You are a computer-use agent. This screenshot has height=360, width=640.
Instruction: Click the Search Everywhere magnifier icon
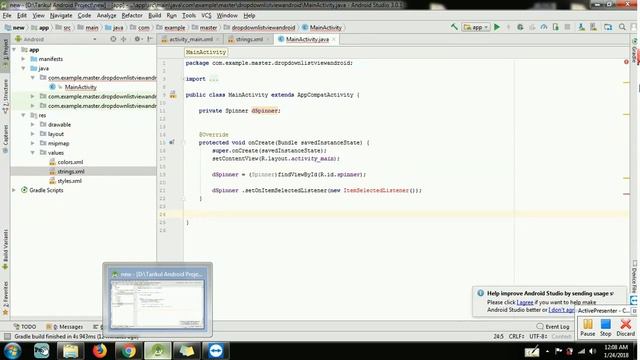tap(622, 27)
